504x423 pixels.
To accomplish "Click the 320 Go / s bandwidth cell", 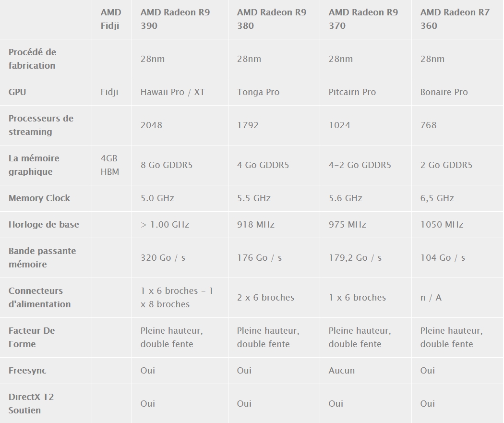I will point(163,257).
